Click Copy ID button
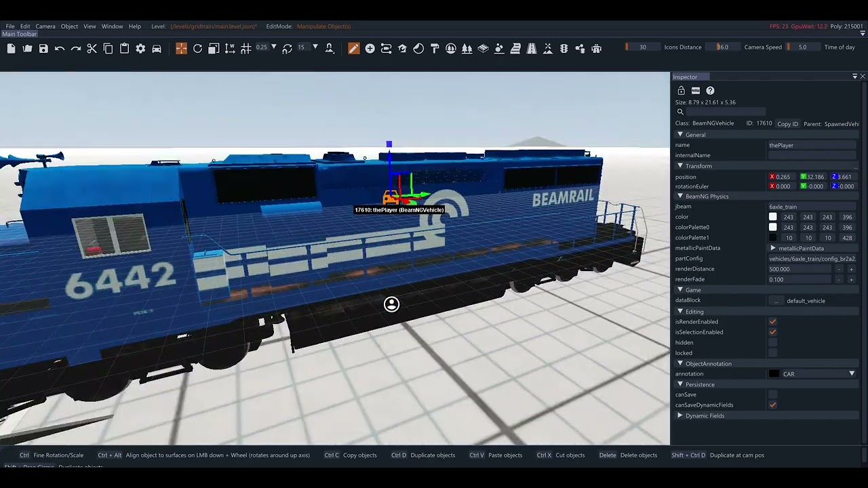 pos(787,124)
